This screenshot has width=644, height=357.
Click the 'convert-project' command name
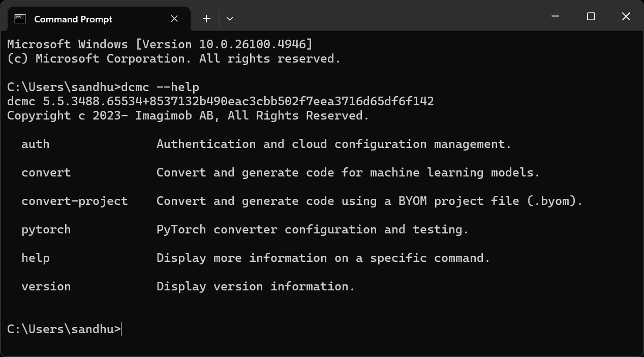(x=75, y=201)
